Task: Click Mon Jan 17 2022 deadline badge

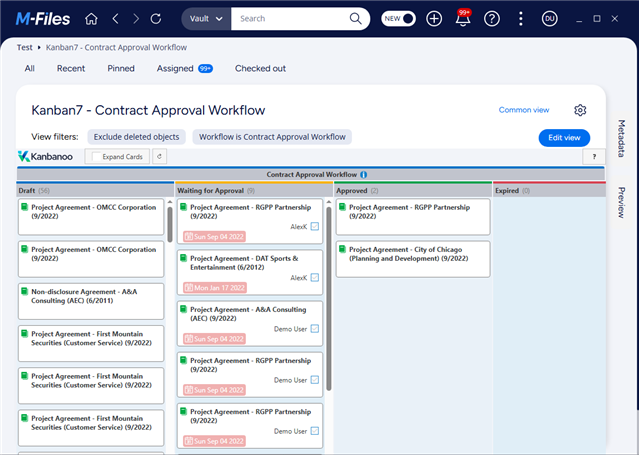Action: pyautogui.click(x=215, y=288)
